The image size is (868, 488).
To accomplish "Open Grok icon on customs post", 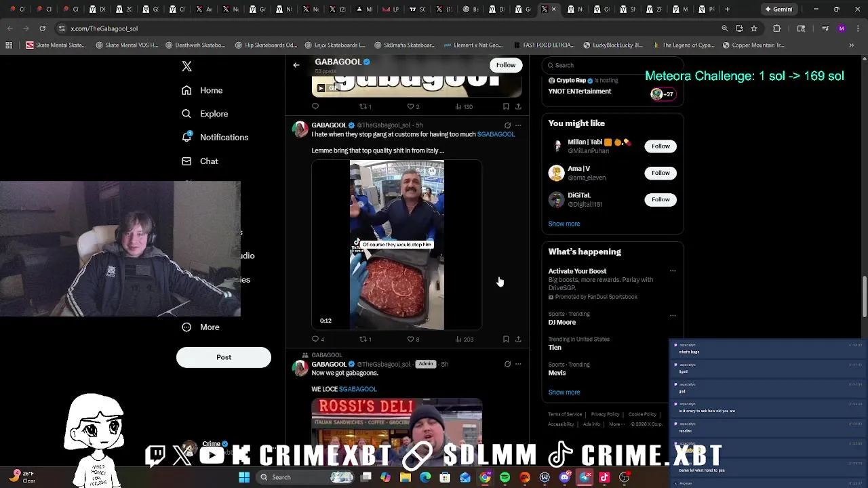I will tap(507, 125).
